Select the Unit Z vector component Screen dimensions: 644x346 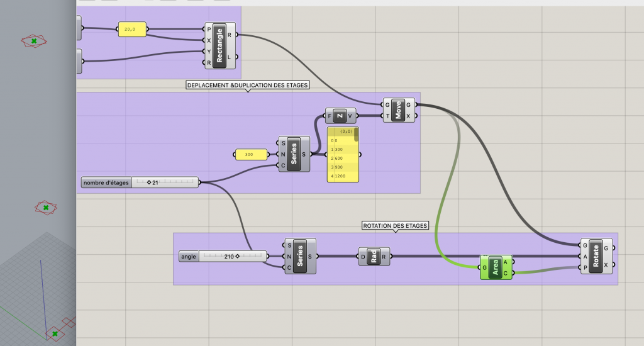340,116
